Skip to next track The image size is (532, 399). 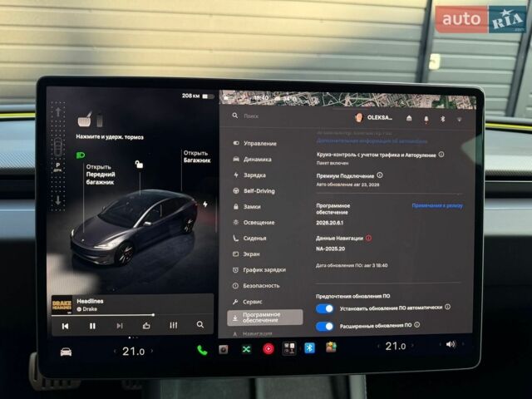(x=120, y=326)
